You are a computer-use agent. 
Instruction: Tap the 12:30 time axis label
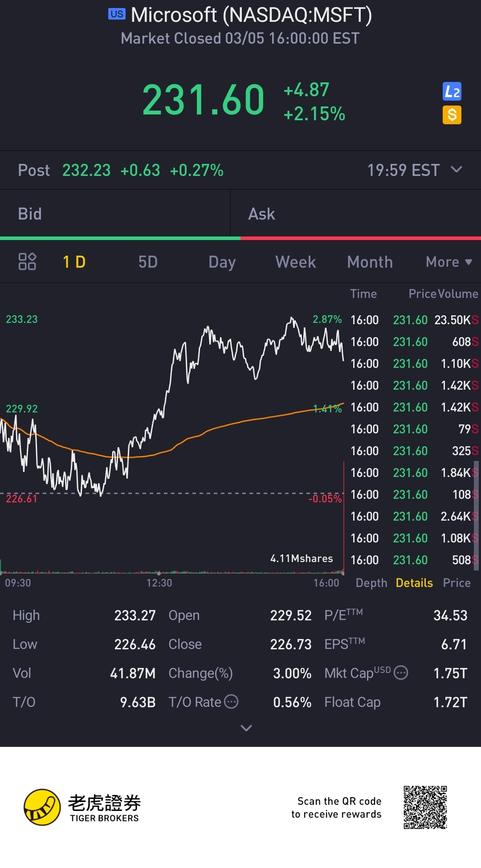159,583
